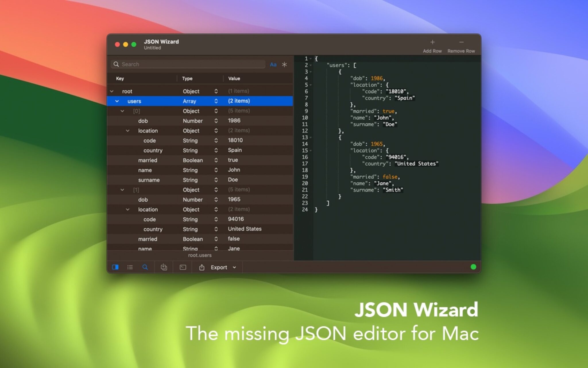Remove selected row with the minus icon
The image size is (588, 368).
tap(461, 42)
